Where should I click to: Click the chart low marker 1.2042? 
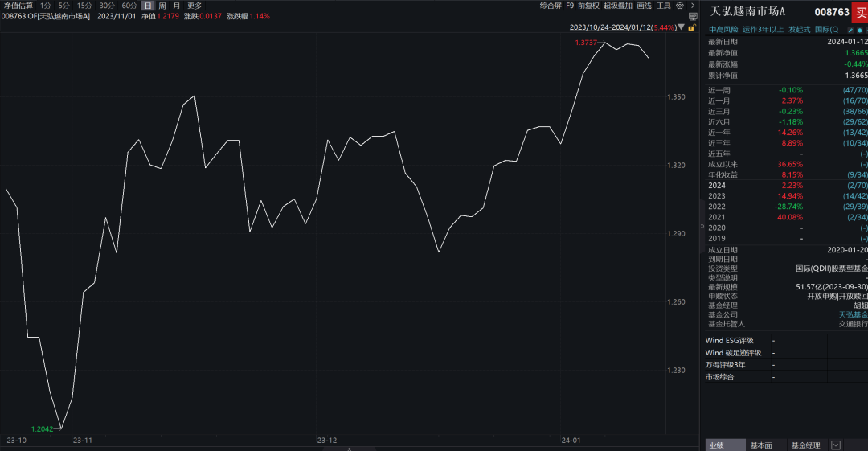click(42, 428)
